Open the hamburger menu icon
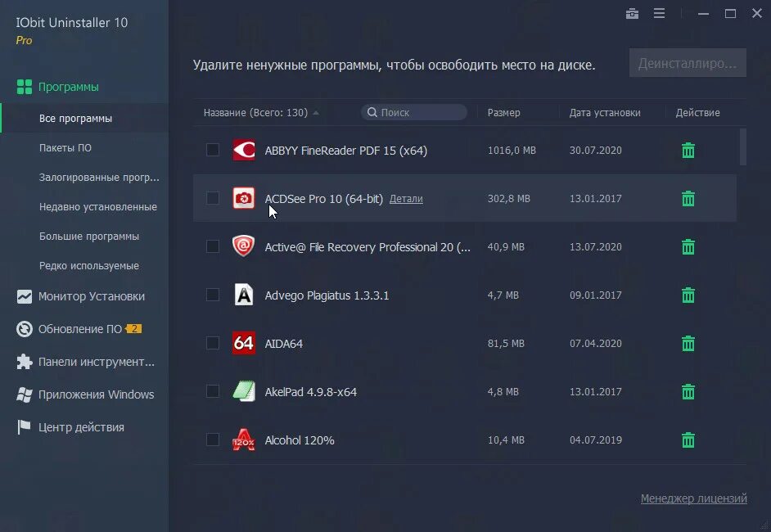771x532 pixels. [x=660, y=13]
